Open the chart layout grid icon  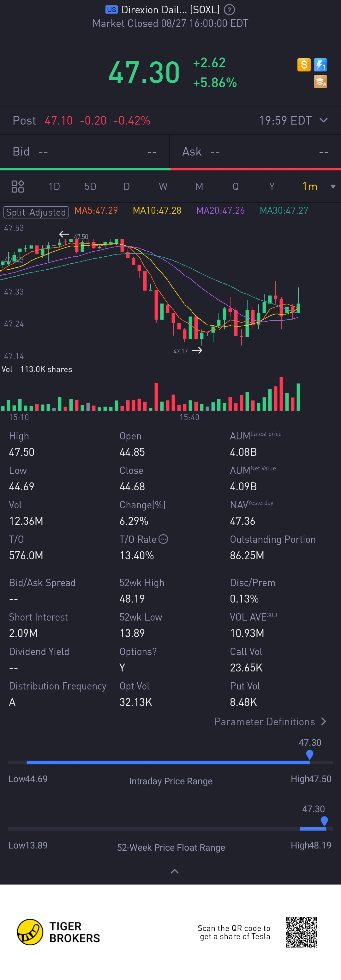point(18,187)
